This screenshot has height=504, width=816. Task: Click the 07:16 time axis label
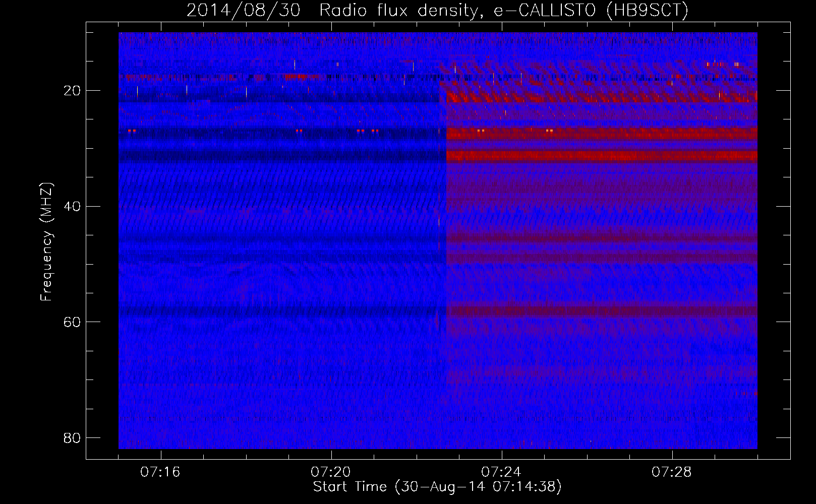coord(160,472)
